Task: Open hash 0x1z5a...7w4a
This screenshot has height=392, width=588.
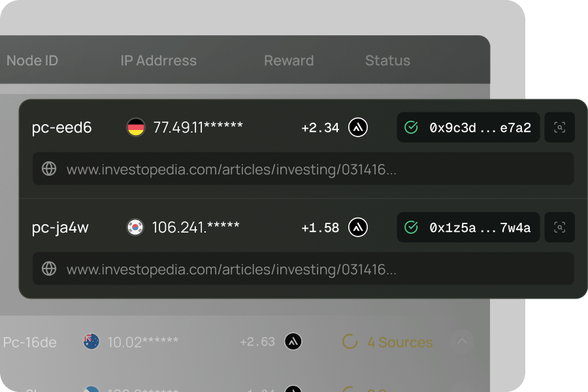Action: [480, 227]
